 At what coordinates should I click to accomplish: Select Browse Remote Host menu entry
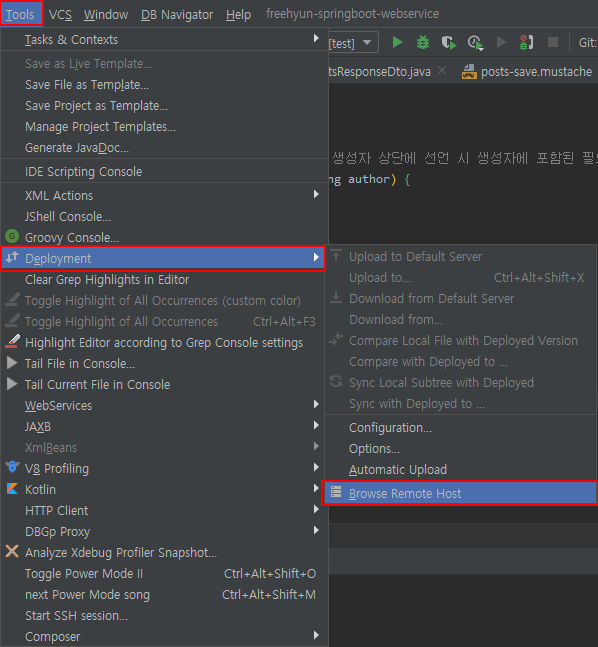click(x=460, y=493)
